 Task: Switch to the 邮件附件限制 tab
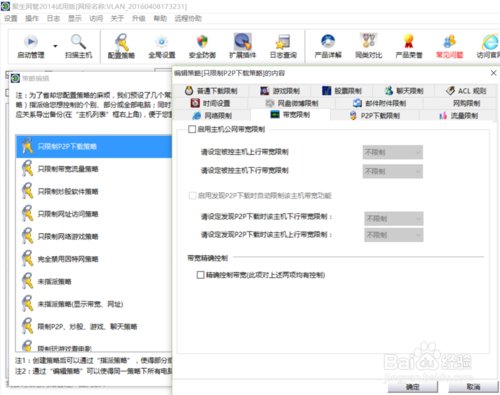(x=380, y=103)
